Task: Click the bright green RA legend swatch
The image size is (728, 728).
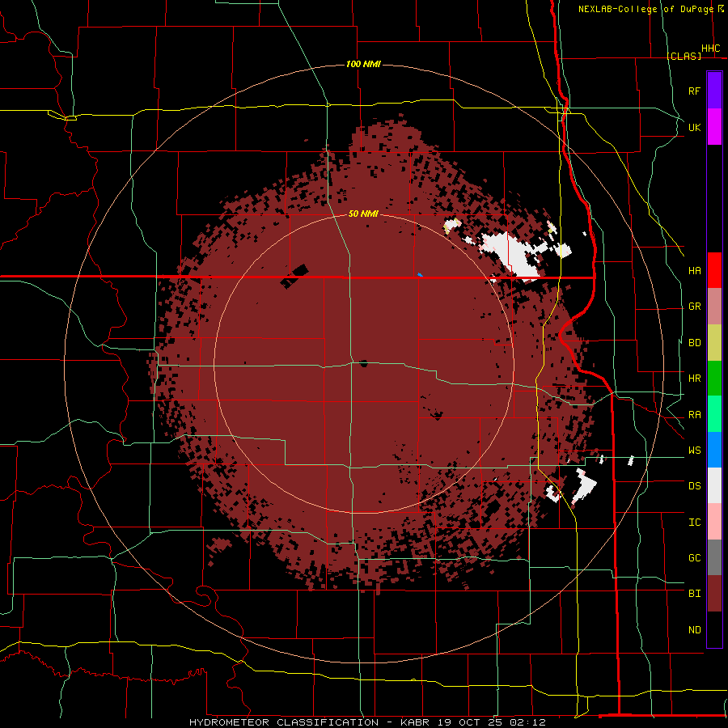Action: click(714, 414)
